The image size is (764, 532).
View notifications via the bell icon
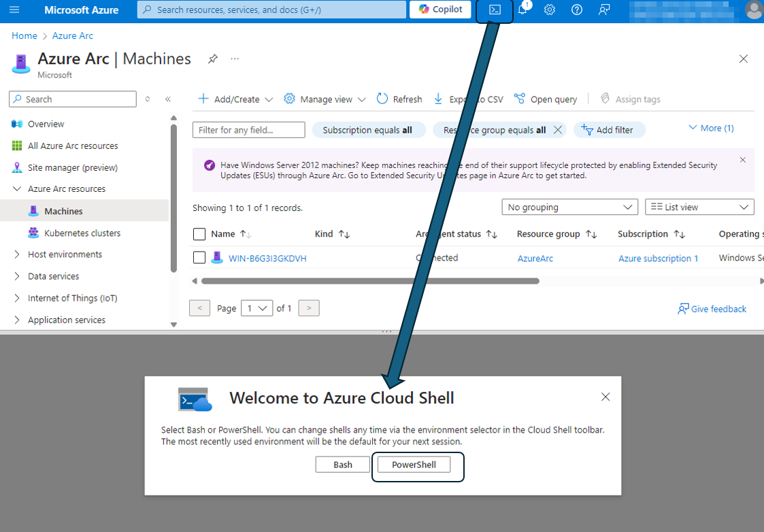click(522, 10)
